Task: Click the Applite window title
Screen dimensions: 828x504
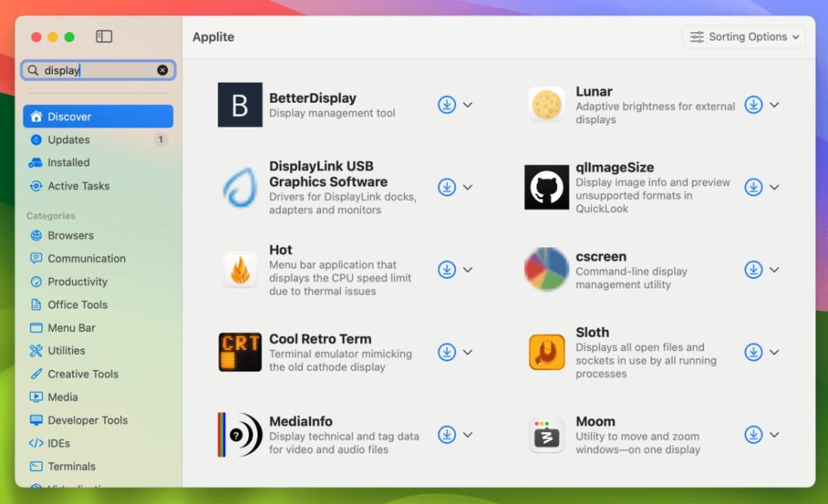Action: pyautogui.click(x=214, y=37)
